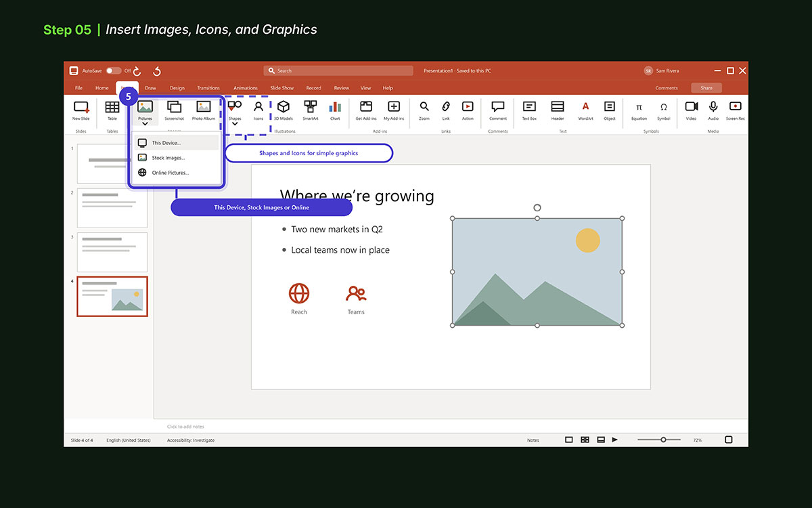Expand the Pictures dropdown arrow
The width and height of the screenshot is (812, 508).
click(x=145, y=124)
